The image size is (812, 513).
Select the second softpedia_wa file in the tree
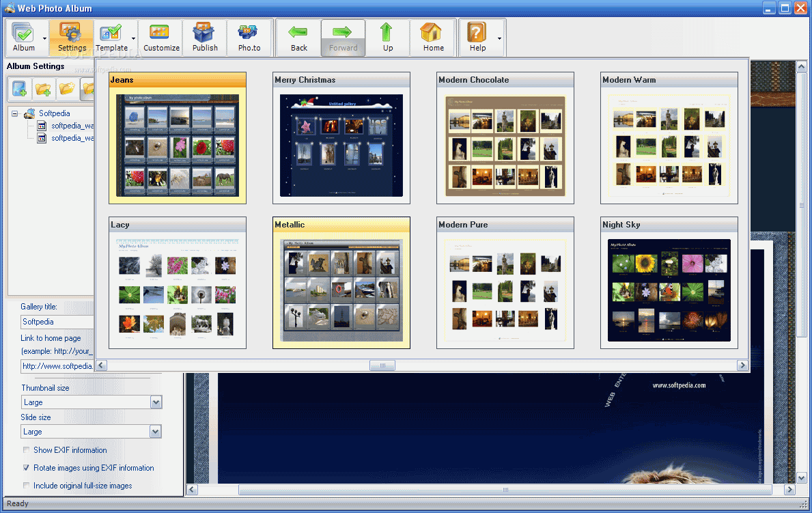coord(72,139)
